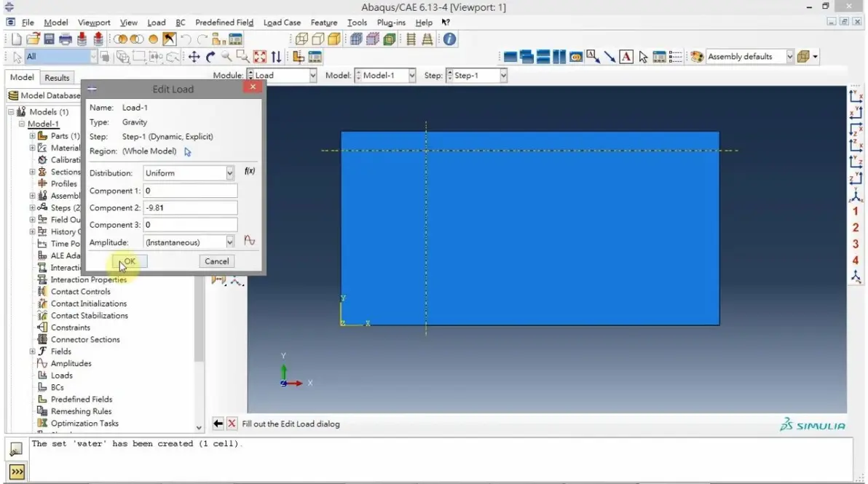868x484 pixels.
Task: Apply custom view number 1
Action: (x=856, y=211)
